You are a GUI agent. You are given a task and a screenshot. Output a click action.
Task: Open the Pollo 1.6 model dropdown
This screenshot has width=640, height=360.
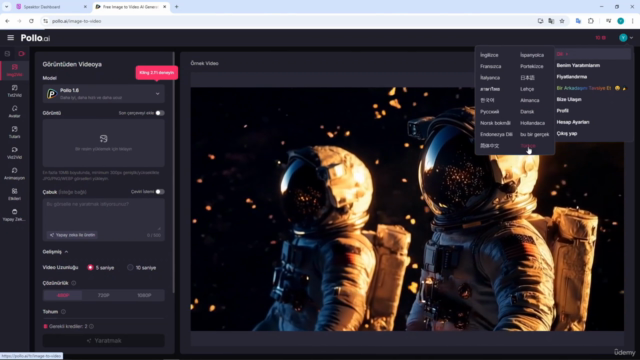104,94
